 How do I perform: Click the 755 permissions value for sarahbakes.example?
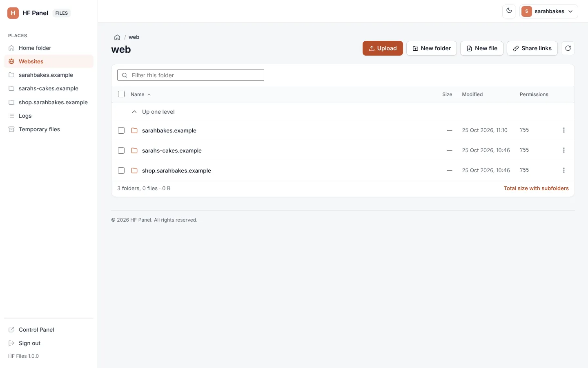pyautogui.click(x=524, y=130)
